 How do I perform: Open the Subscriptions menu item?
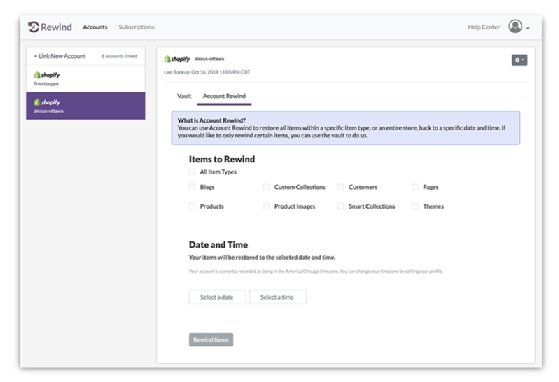pyautogui.click(x=137, y=27)
